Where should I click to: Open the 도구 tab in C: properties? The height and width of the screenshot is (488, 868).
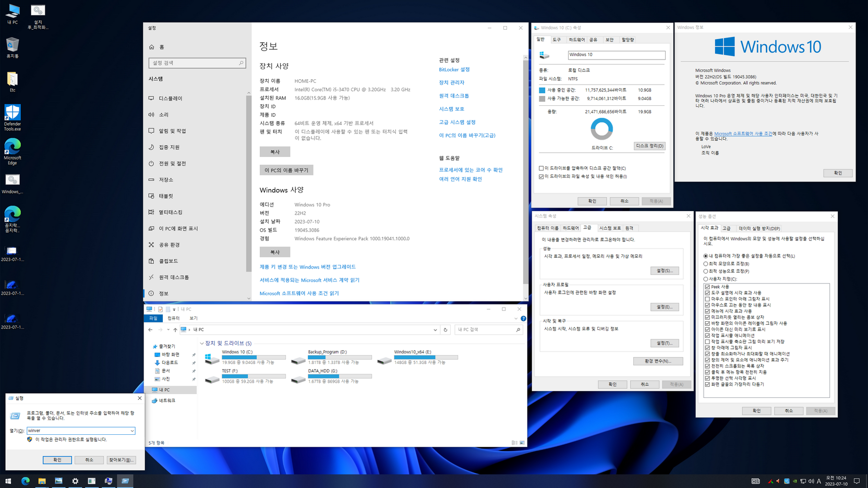(557, 40)
